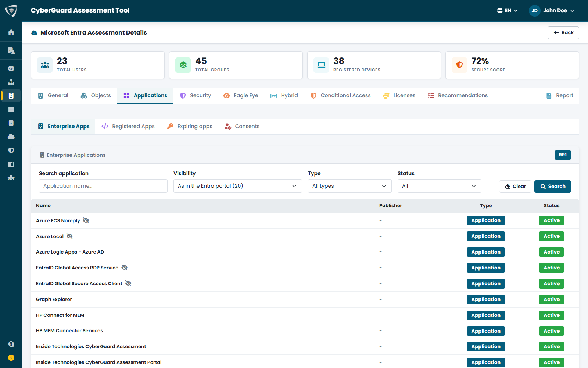Viewport: 588px width, 368px height.
Task: Switch to the Security tab
Action: pos(195,96)
